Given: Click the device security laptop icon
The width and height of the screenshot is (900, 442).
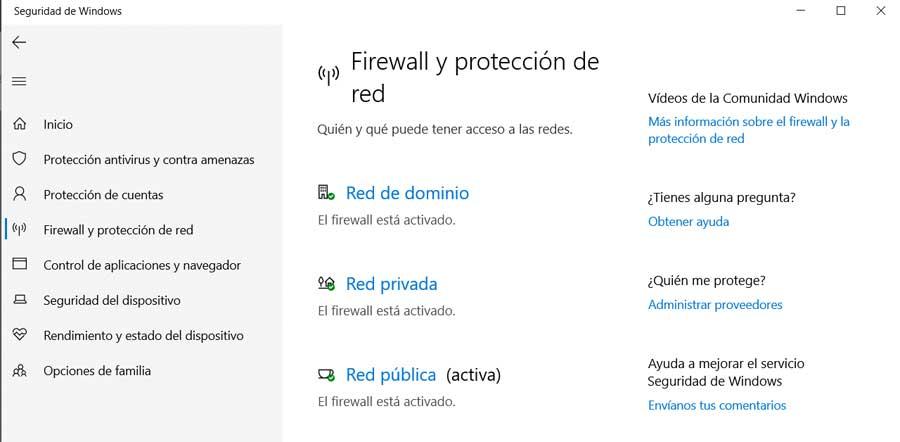Looking at the screenshot, I should [20, 300].
